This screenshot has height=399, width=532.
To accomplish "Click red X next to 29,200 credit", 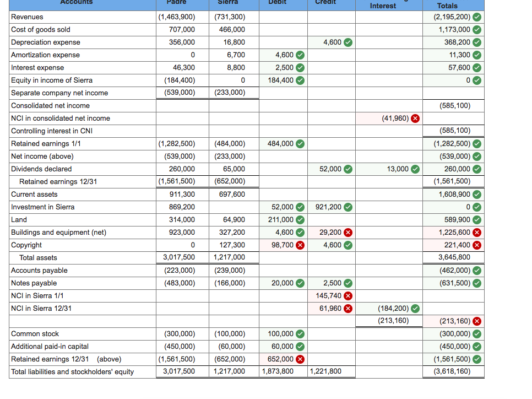I will click(x=348, y=233).
